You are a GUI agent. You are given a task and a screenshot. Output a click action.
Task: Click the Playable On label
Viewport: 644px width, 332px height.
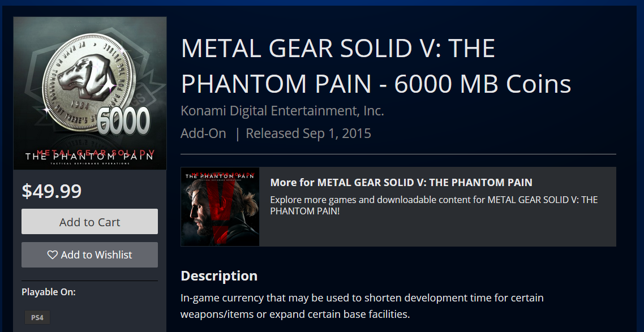pos(49,292)
